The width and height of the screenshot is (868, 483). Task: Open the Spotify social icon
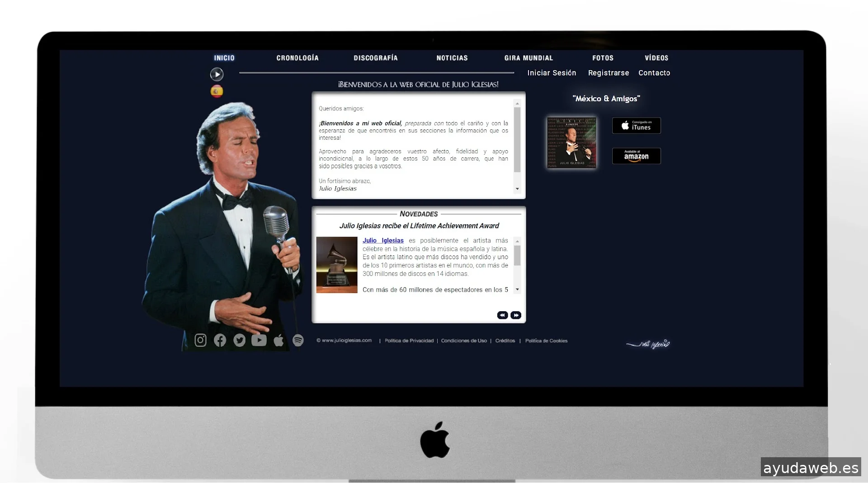click(298, 340)
